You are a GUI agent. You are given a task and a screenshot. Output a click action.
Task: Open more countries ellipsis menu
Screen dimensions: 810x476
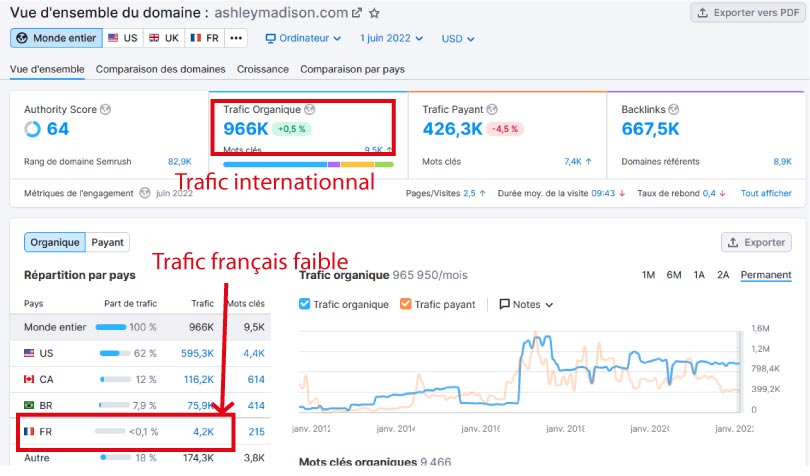(x=236, y=38)
